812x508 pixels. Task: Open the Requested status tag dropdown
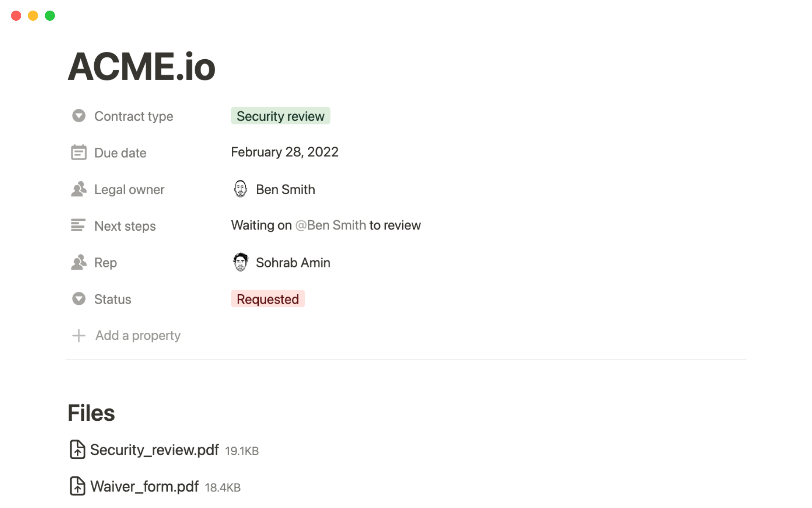268,299
